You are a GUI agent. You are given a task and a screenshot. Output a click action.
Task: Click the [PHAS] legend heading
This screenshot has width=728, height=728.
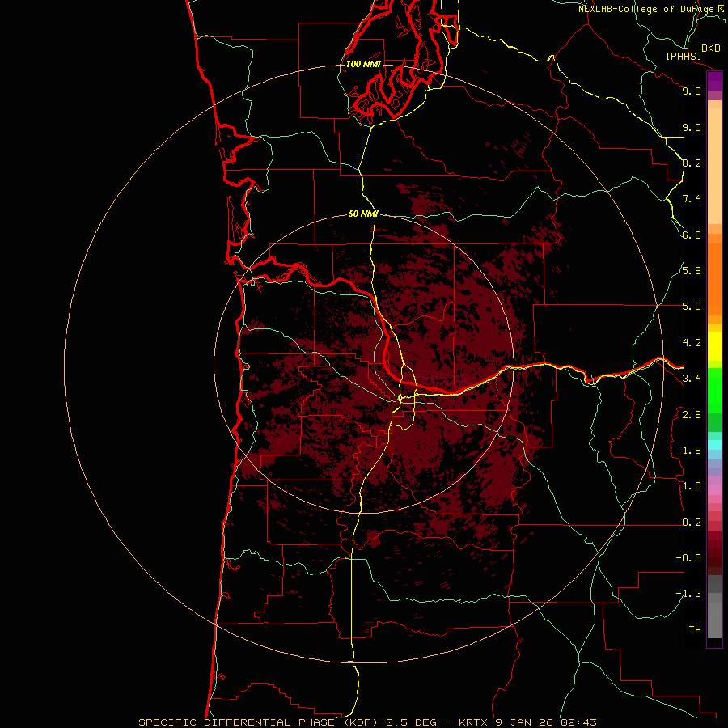coord(684,57)
